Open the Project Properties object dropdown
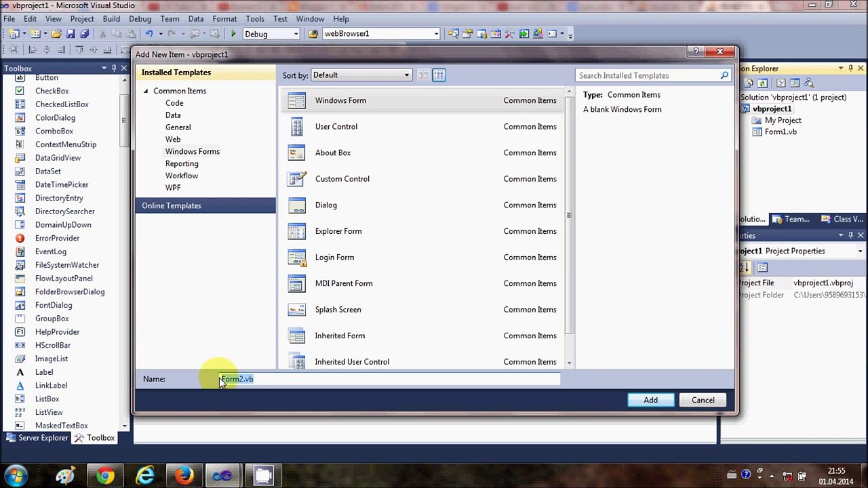 pos(861,251)
